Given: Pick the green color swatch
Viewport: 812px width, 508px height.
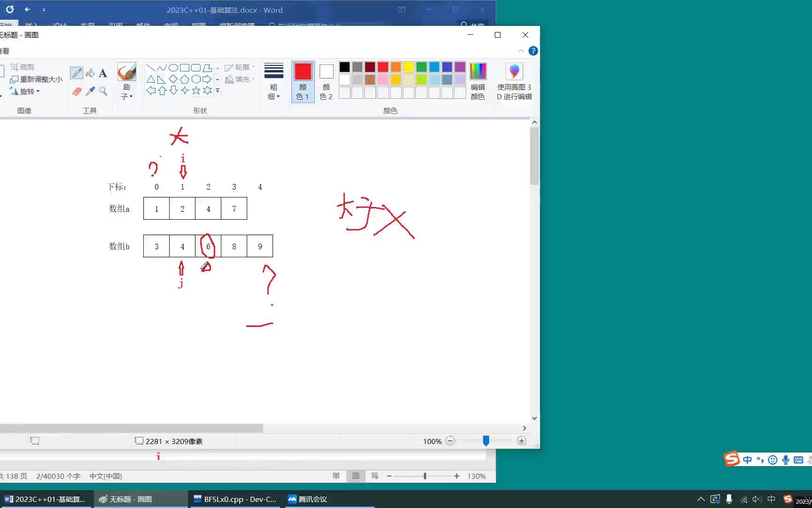Looking at the screenshot, I should point(422,67).
